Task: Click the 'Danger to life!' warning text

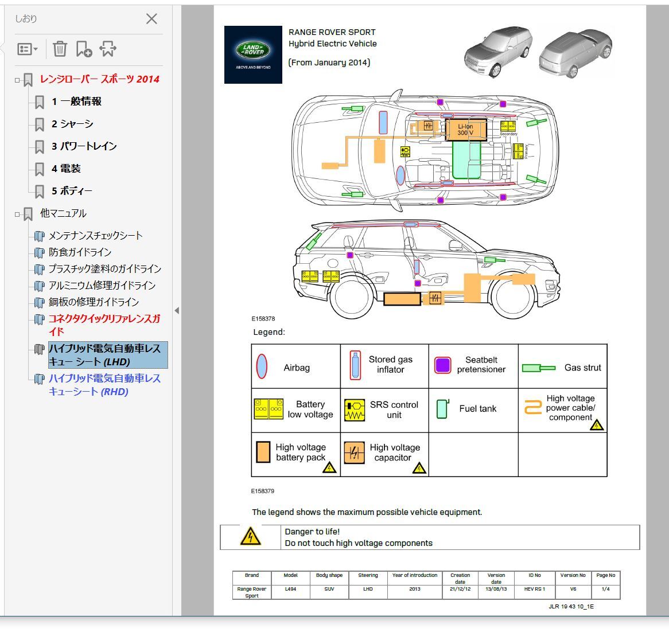Action: pyautogui.click(x=312, y=532)
